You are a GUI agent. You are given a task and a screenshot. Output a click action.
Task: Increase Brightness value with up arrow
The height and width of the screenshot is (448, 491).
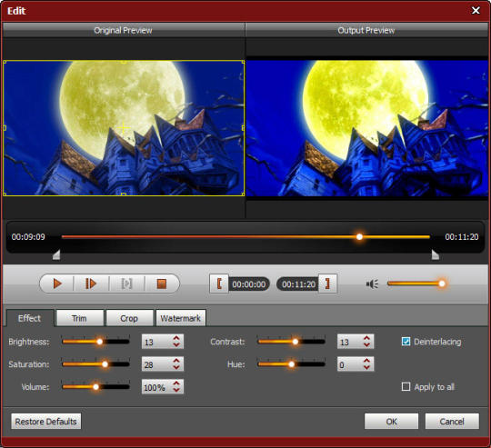click(x=176, y=338)
